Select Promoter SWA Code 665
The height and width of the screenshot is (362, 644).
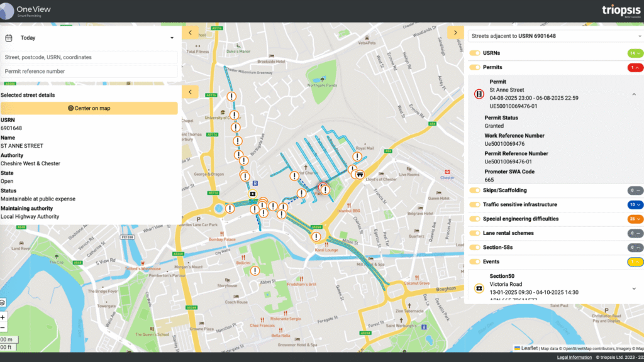[x=489, y=180]
